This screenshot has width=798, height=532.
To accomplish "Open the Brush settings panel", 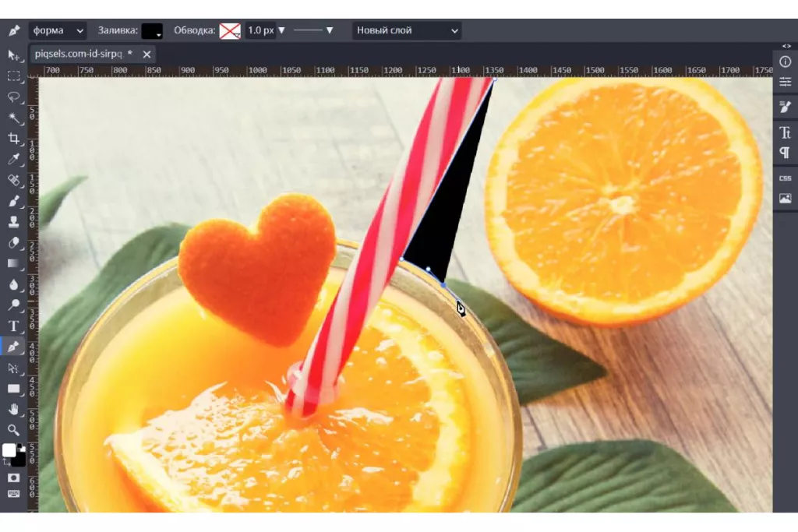I will tap(786, 107).
